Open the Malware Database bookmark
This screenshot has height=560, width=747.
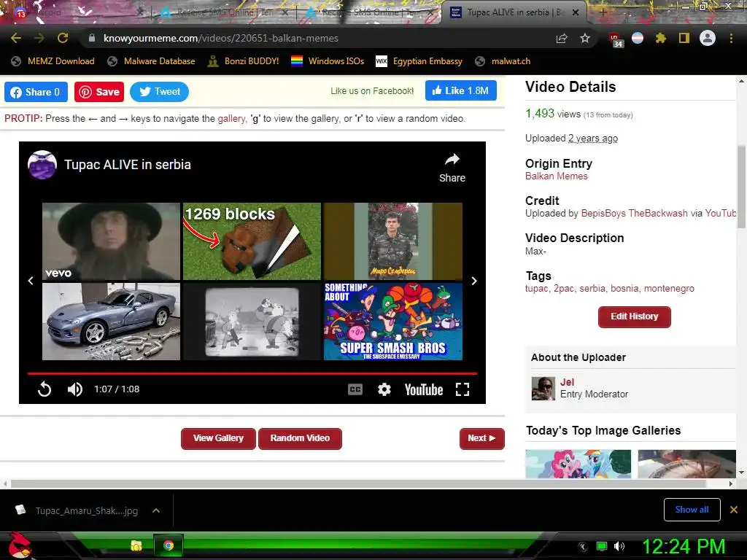(152, 61)
